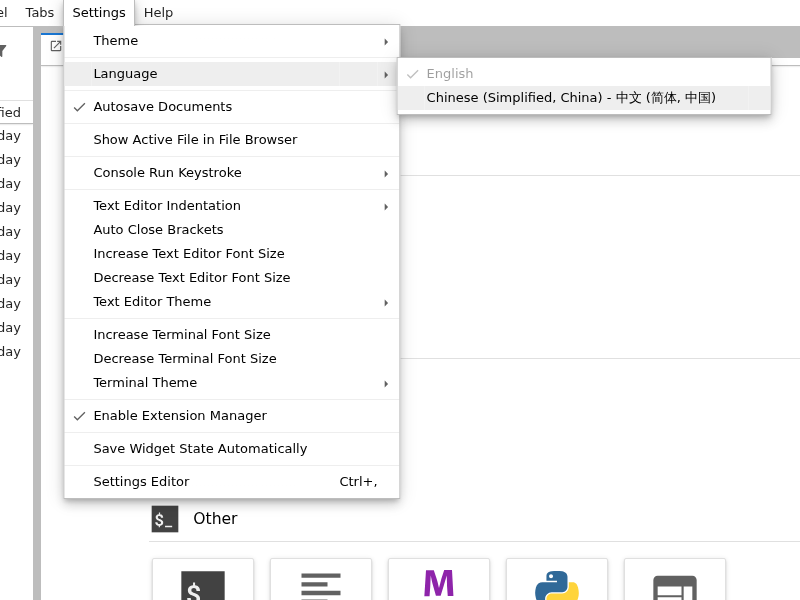Launch the Text File card
The image size is (800, 600).
point(321,580)
